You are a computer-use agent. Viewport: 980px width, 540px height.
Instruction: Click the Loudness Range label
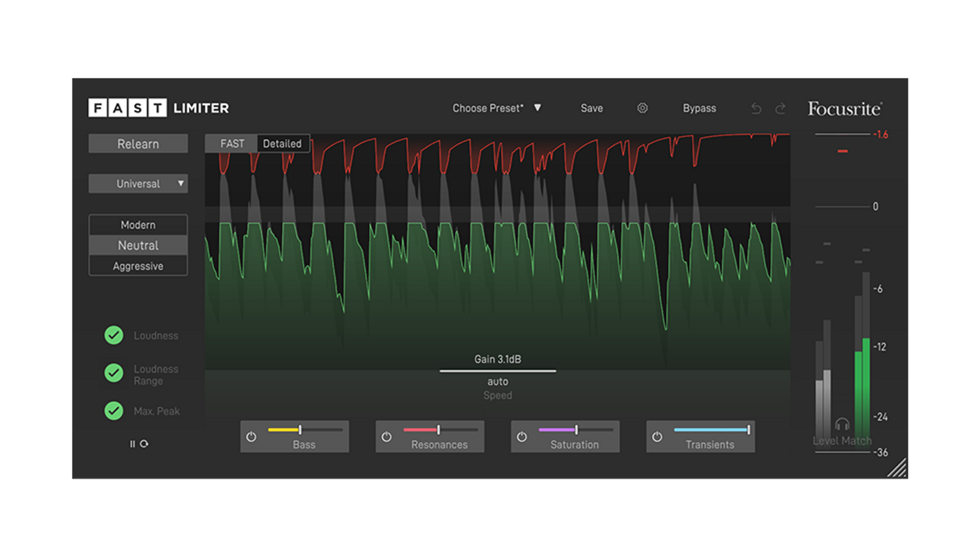tap(156, 375)
